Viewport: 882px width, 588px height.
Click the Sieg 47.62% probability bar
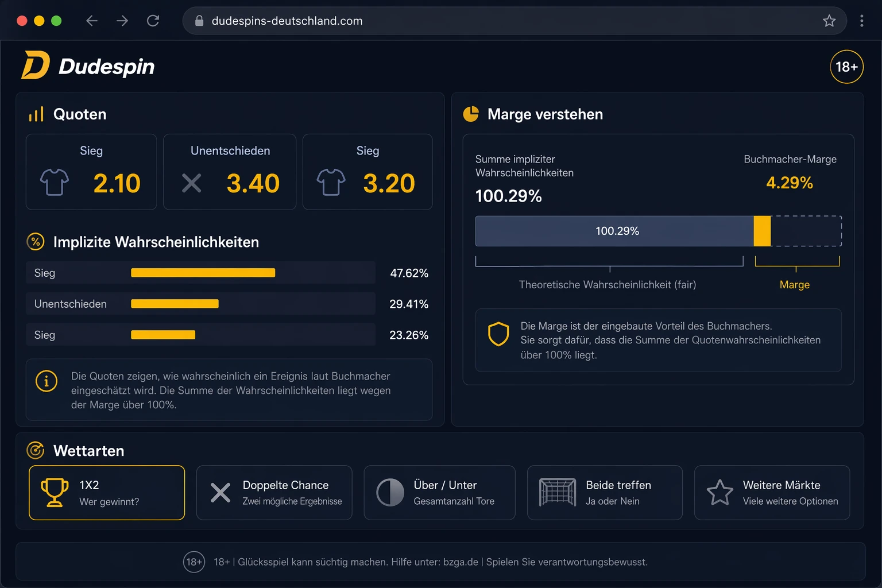pyautogui.click(x=203, y=273)
